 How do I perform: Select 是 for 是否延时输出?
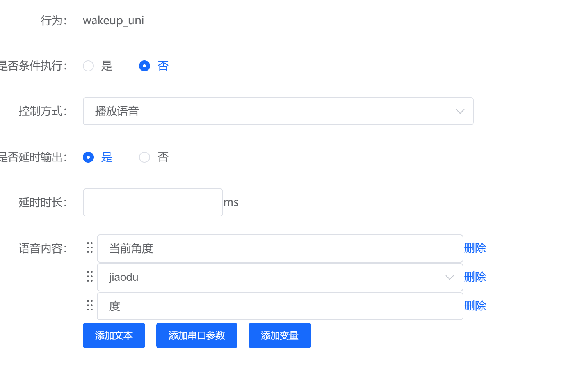point(88,157)
